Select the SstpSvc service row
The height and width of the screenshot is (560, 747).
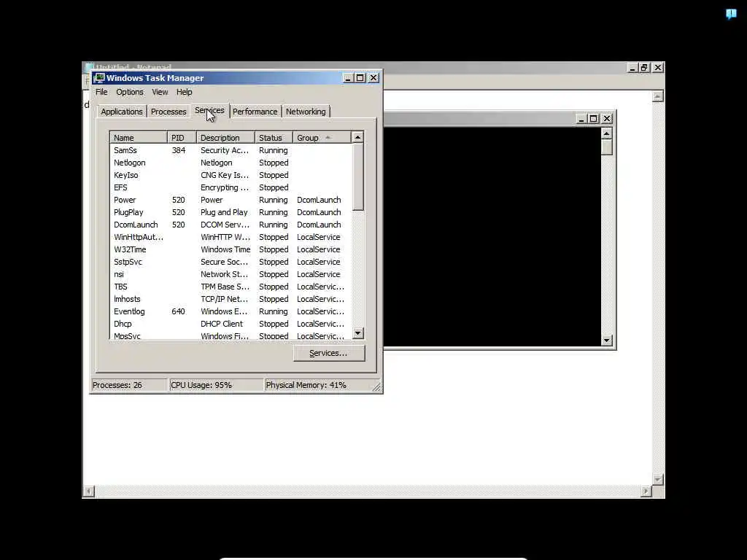point(231,262)
